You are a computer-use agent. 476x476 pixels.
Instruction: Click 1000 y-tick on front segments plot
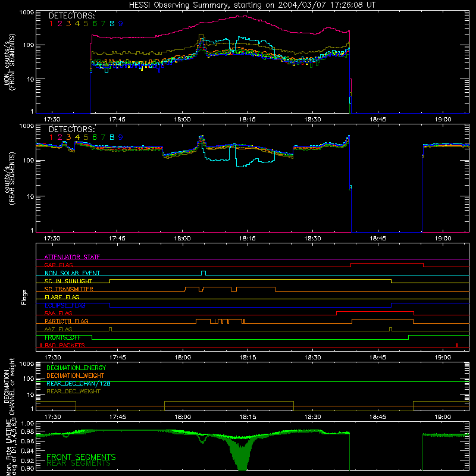[27, 12]
